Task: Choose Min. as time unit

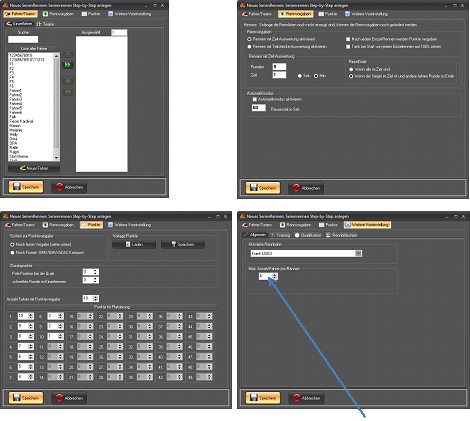Action: [x=316, y=76]
